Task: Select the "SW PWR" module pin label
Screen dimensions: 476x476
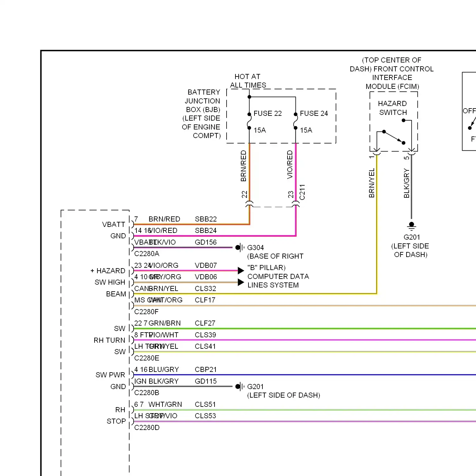Action: tap(110, 375)
